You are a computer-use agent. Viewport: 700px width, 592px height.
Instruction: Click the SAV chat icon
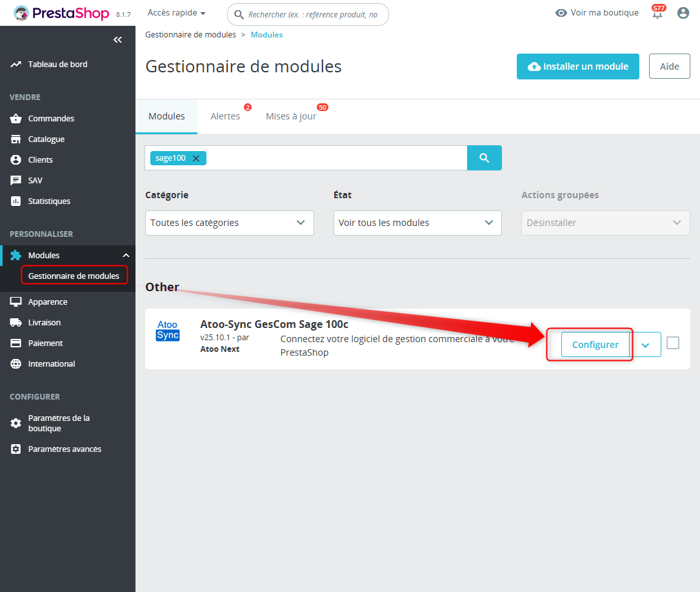click(x=15, y=180)
